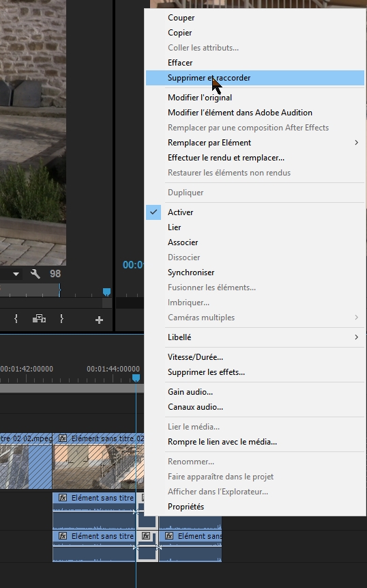The width and height of the screenshot is (367, 588).
Task: Click fx badge on video clip Elément sans titre
Action: tap(63, 438)
